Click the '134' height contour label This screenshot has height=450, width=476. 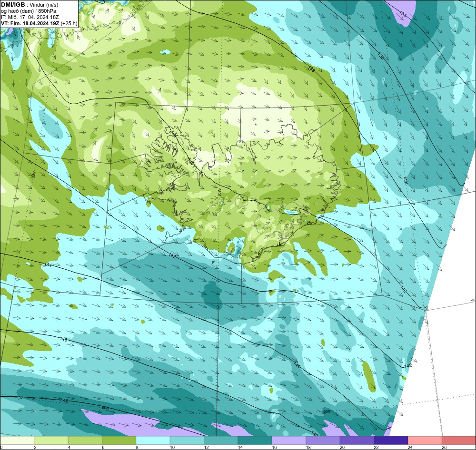tap(403, 14)
